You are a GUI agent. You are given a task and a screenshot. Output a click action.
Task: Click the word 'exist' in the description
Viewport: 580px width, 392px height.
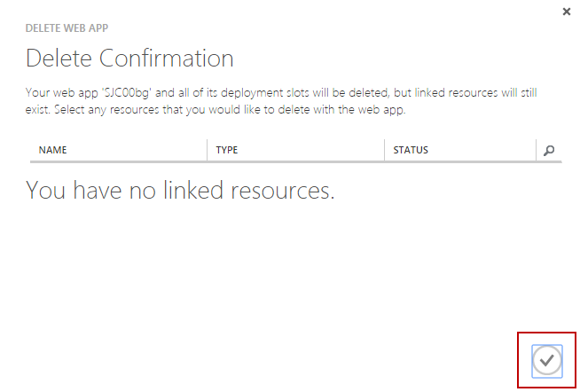[37, 111]
